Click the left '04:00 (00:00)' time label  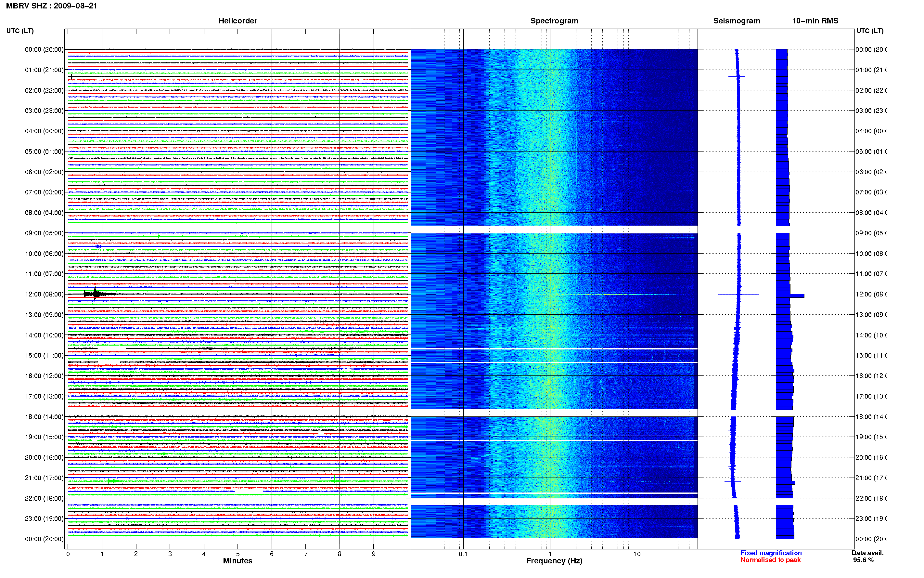point(44,131)
